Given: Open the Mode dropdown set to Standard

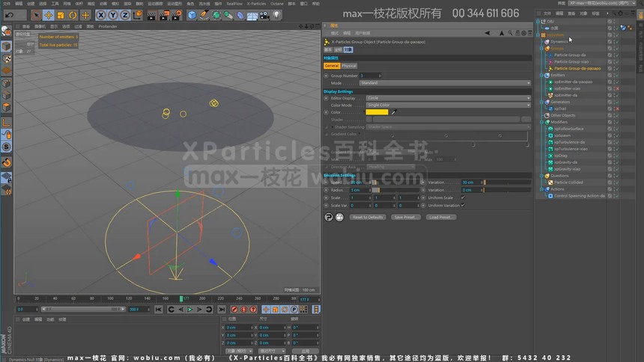Looking at the screenshot, I should 445,83.
